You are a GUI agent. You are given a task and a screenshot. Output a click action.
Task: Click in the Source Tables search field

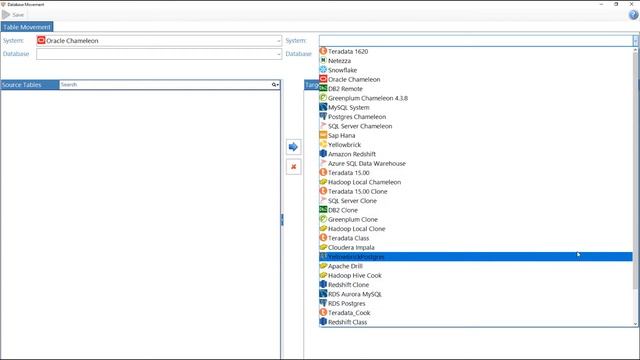point(165,84)
